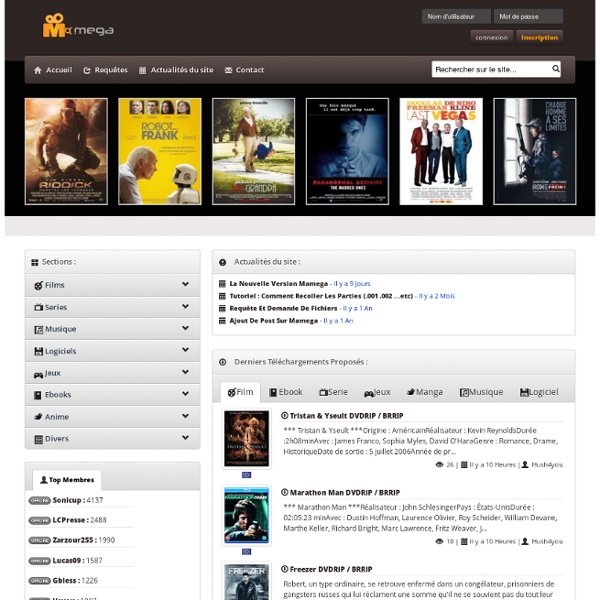Image resolution: width=600 pixels, height=600 pixels.
Task: Expand the Jeux section chevron
Action: [x=186, y=372]
